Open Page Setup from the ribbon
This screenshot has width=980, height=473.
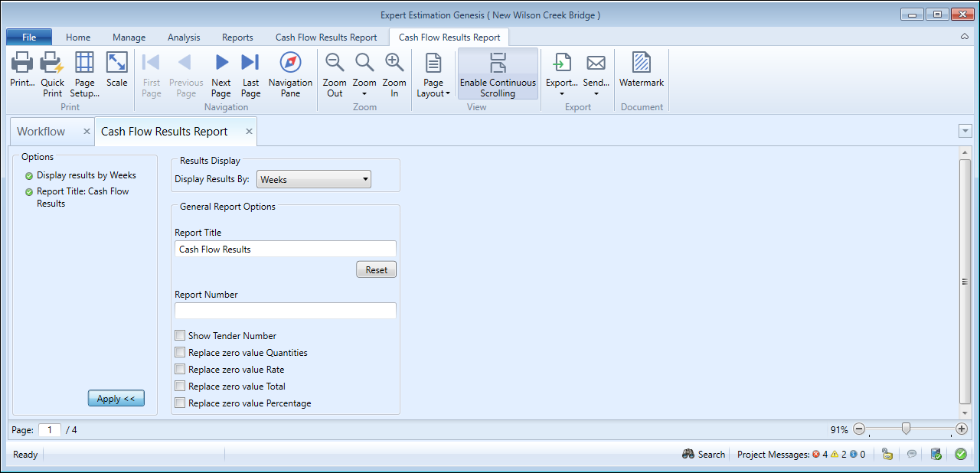[x=84, y=64]
